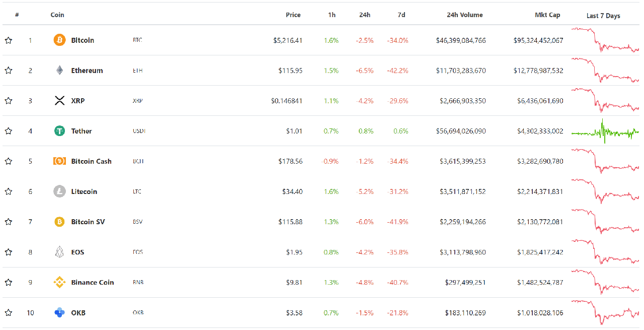Click Bitcoin price $5,216.41
The height and width of the screenshot is (330, 644).
tap(288, 40)
